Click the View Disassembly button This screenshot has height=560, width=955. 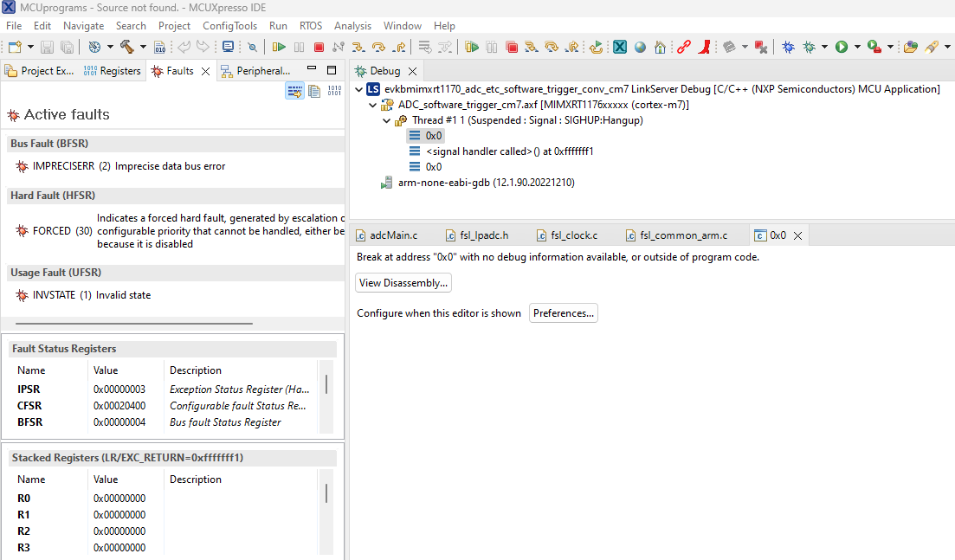pos(403,282)
